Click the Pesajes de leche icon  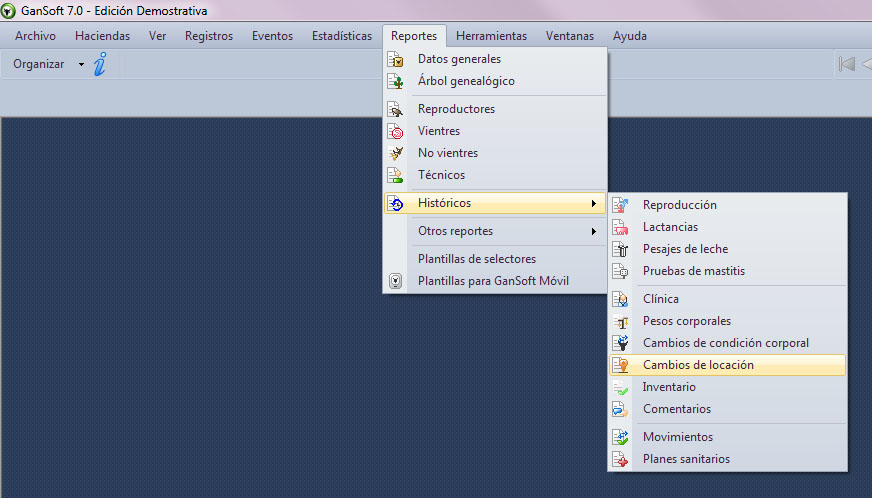(x=620, y=249)
